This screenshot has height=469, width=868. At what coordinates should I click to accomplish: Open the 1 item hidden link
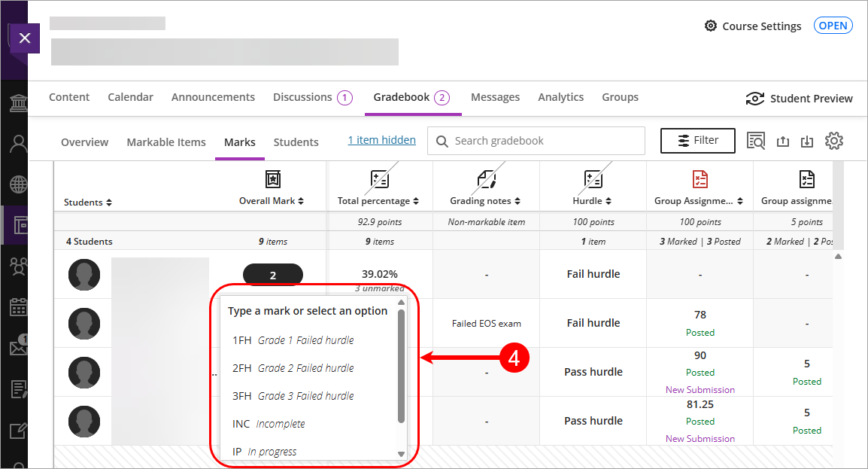[x=381, y=139]
